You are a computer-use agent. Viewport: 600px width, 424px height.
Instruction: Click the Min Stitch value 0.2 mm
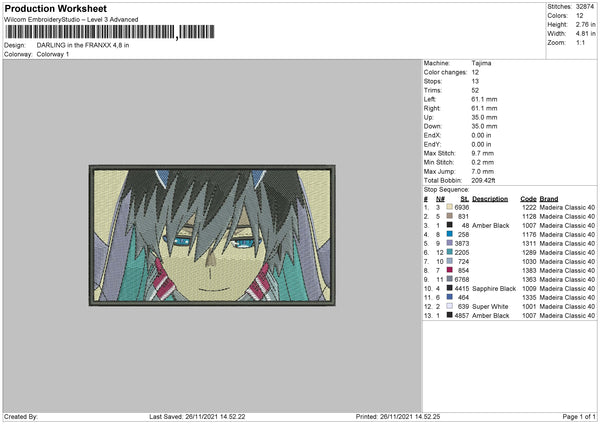[483, 162]
